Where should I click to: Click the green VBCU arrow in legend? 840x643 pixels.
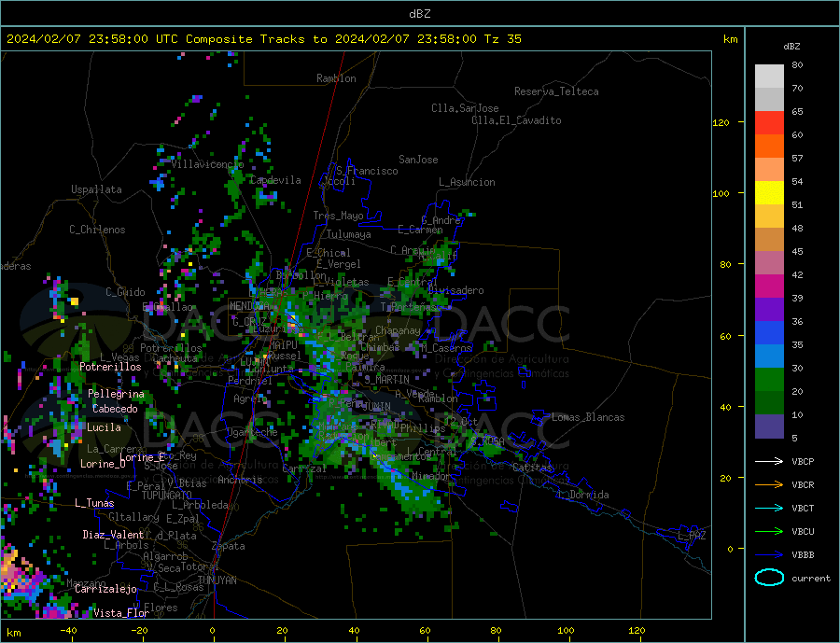pos(769,532)
